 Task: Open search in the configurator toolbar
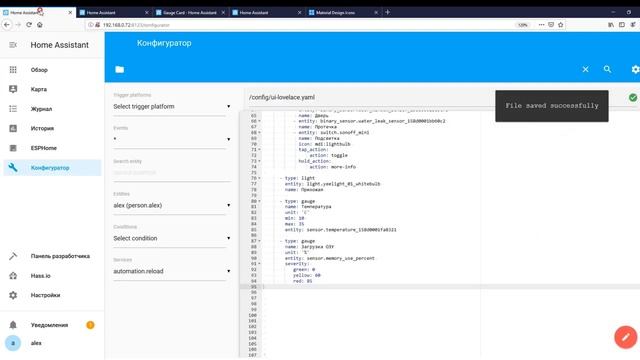coord(607,69)
